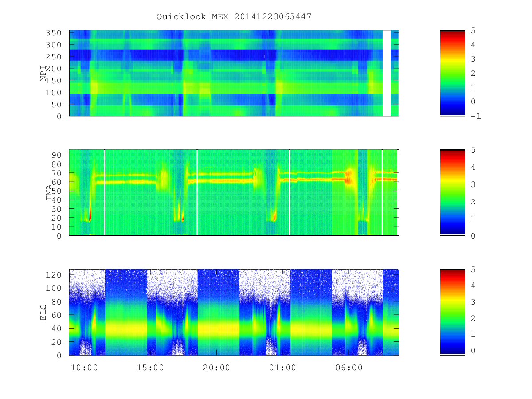
Task: Click the 0 label on IMA colorbar
Action: pos(473,235)
